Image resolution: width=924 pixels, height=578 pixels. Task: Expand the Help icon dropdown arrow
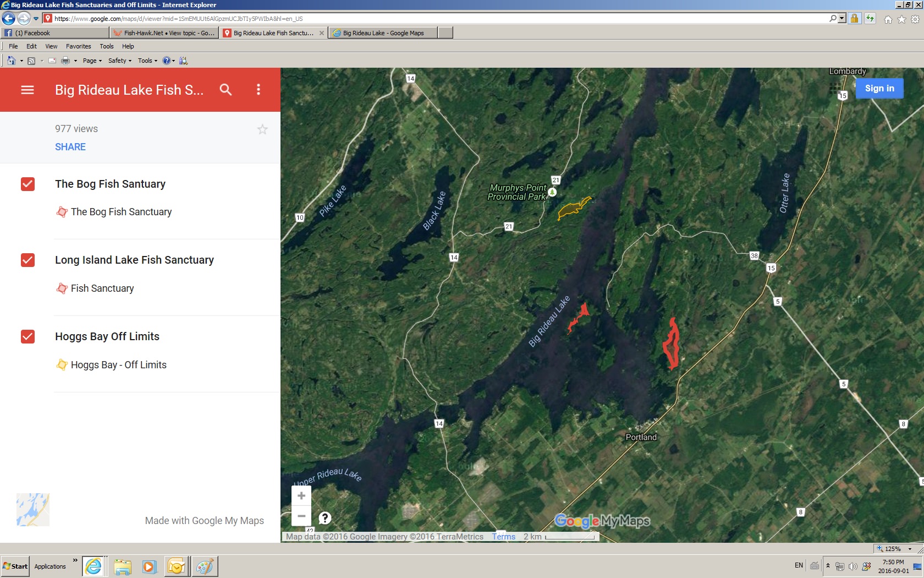[x=173, y=61]
